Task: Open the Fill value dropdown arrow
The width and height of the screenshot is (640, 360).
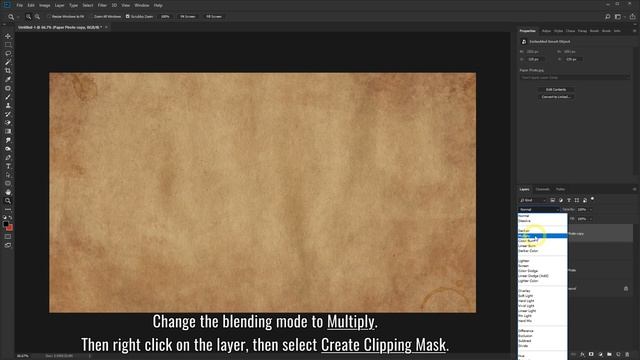Action: (x=590, y=219)
